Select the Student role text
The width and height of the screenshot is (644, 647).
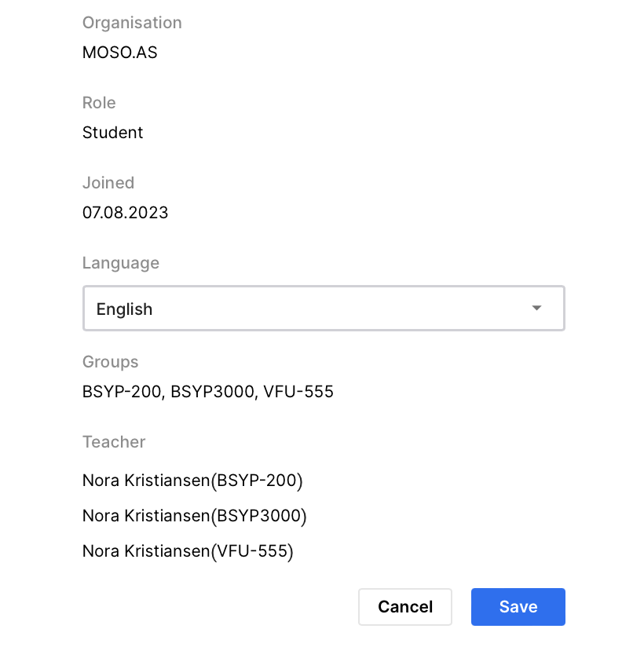click(x=113, y=133)
